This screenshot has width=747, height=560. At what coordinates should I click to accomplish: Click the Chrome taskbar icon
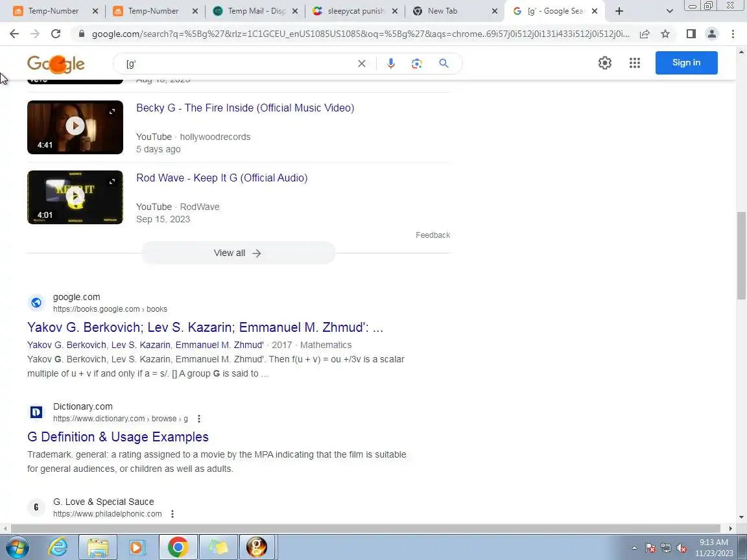pyautogui.click(x=178, y=547)
